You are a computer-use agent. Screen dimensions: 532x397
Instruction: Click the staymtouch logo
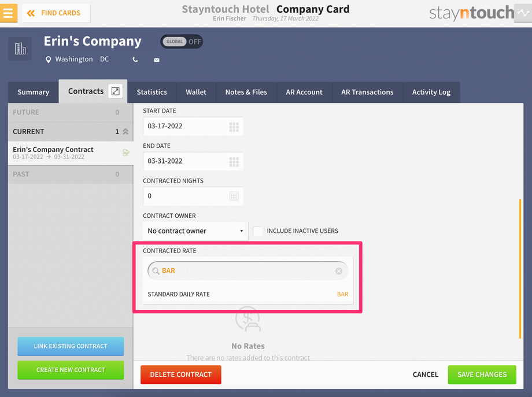(472, 13)
